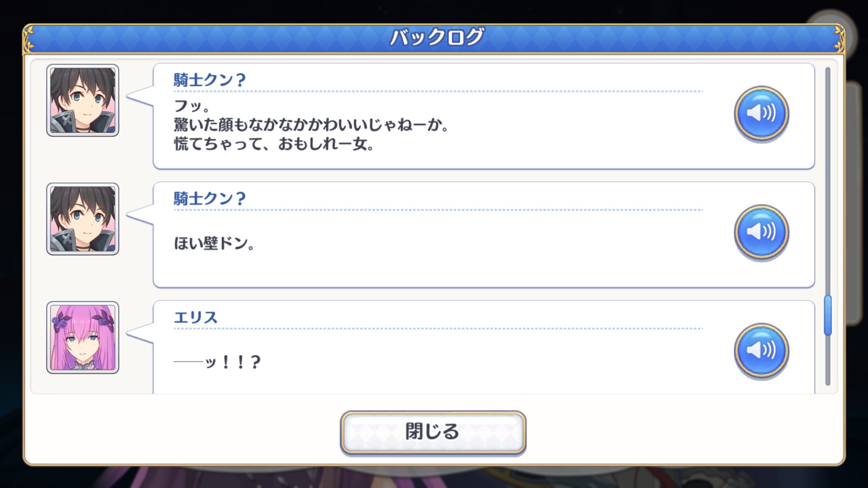
Task: Click the second 騎士クン? speaker name
Action: click(210, 199)
